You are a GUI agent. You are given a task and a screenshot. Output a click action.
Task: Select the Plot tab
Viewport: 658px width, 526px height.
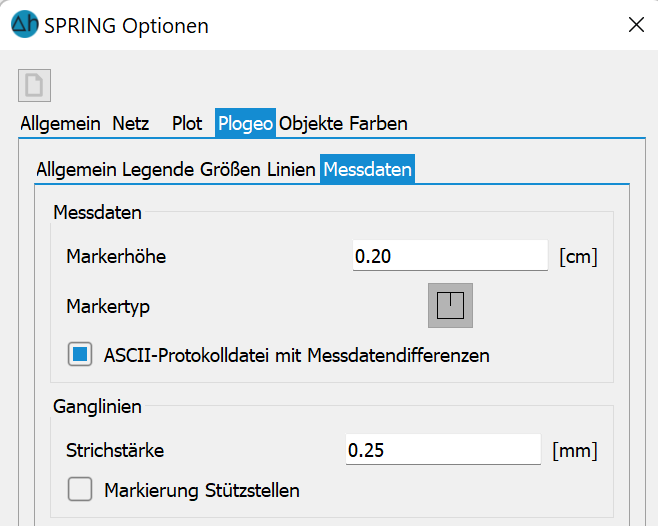click(187, 123)
